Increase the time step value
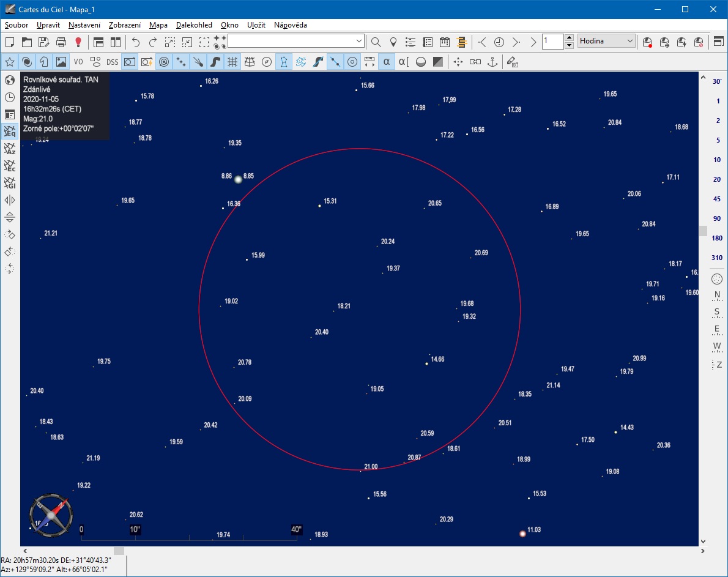The height and width of the screenshot is (577, 728). 570,38
